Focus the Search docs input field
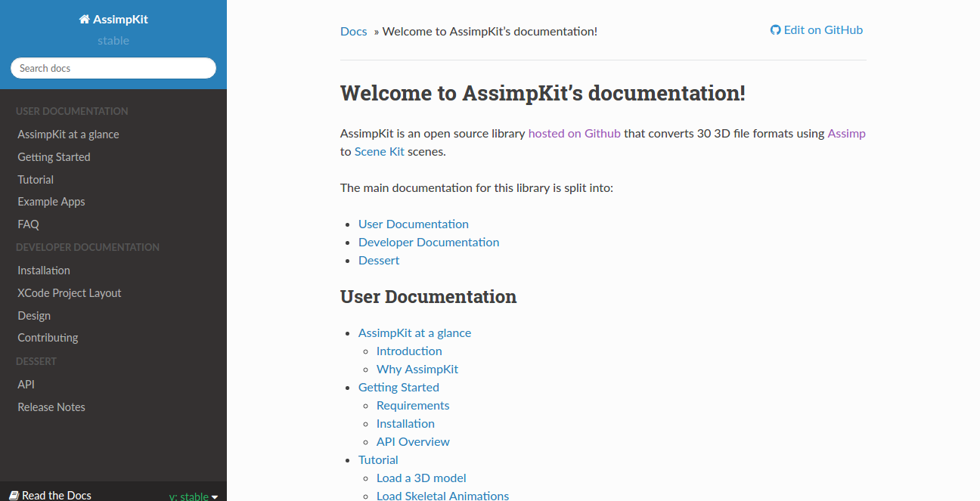 pyautogui.click(x=113, y=68)
